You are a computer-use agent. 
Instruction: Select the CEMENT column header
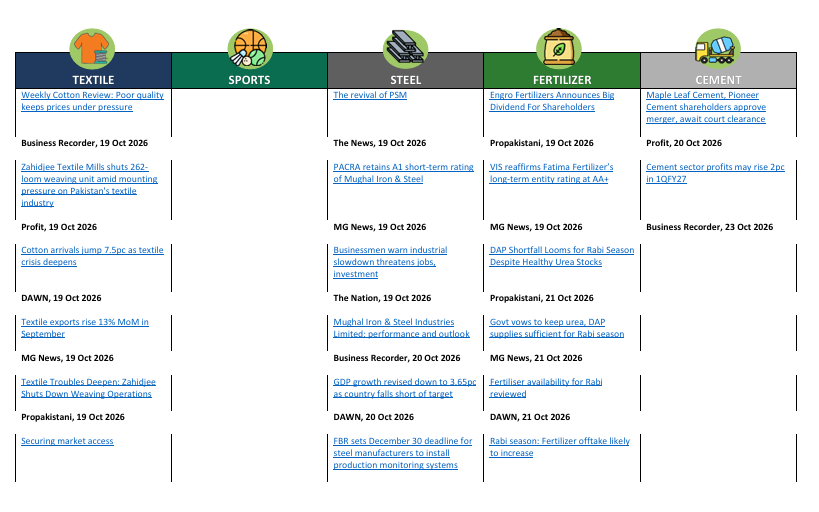coord(718,71)
